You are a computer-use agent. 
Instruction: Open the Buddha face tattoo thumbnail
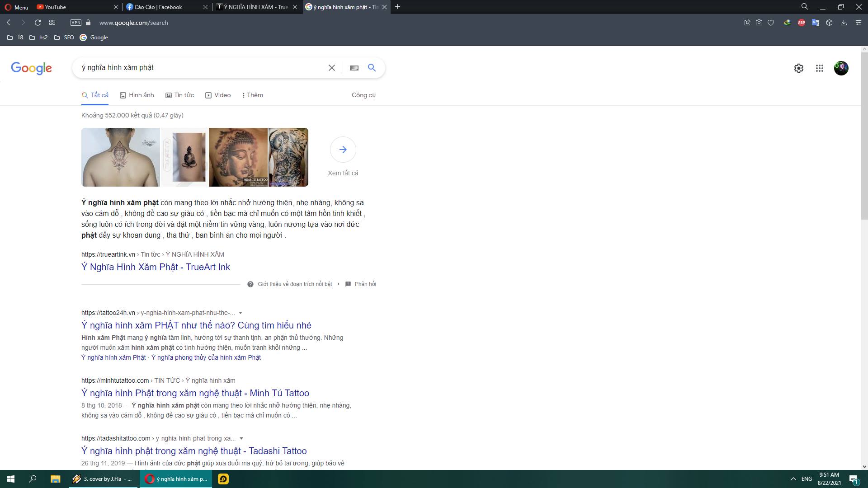(238, 157)
